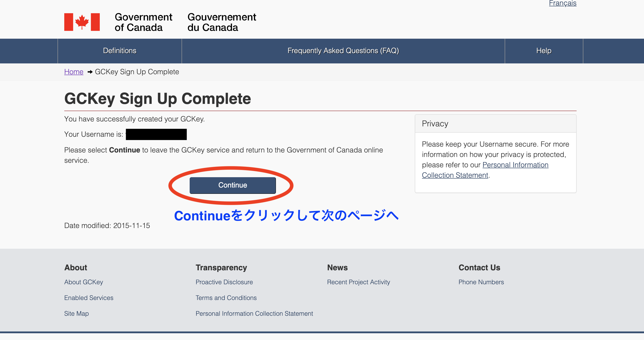644x340 pixels.
Task: Click the redacted username field
Action: 156,134
